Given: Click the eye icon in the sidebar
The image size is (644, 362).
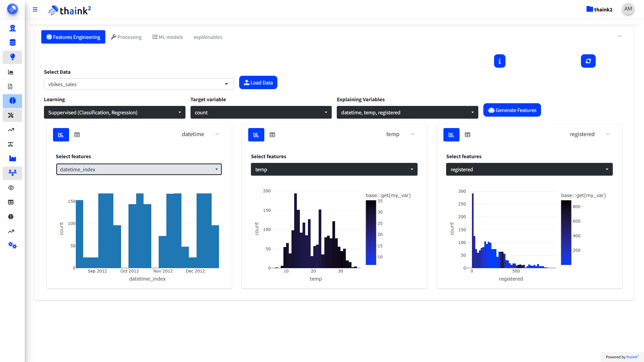Looking at the screenshot, I should tap(11, 188).
